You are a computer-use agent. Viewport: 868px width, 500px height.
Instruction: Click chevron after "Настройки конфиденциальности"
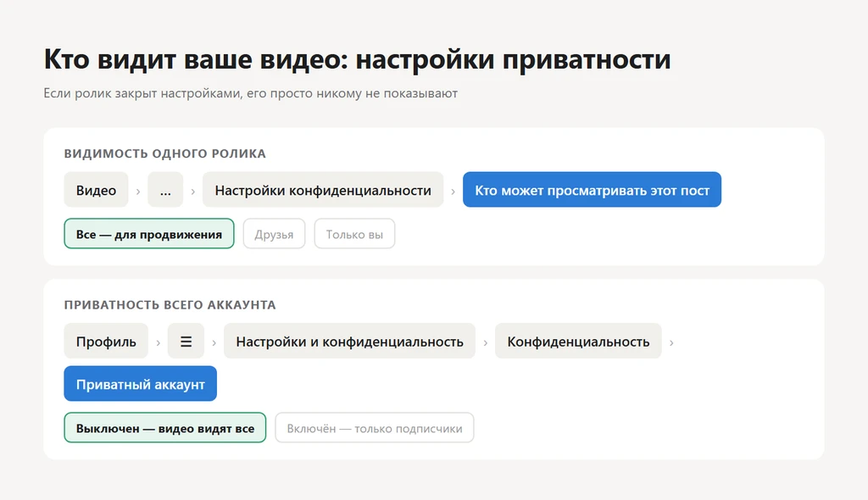pyautogui.click(x=453, y=191)
